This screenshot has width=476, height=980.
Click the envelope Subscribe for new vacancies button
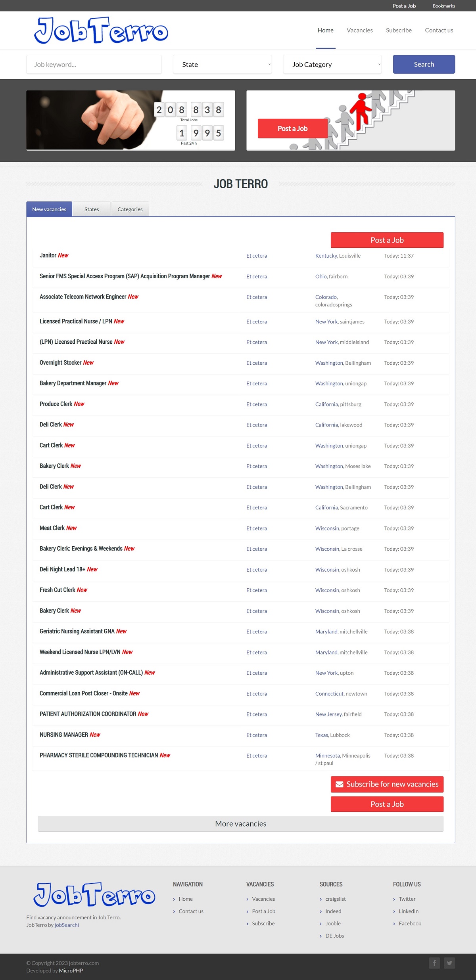387,784
